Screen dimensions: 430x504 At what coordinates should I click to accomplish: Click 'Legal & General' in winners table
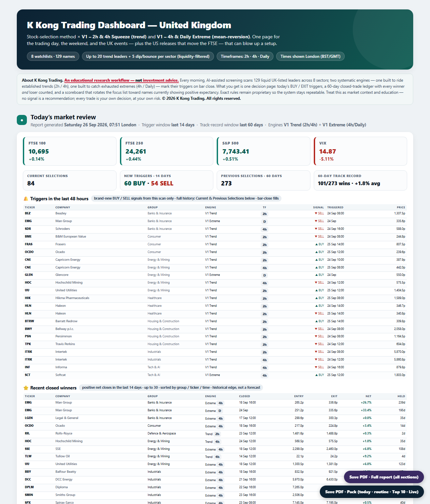(x=67, y=418)
